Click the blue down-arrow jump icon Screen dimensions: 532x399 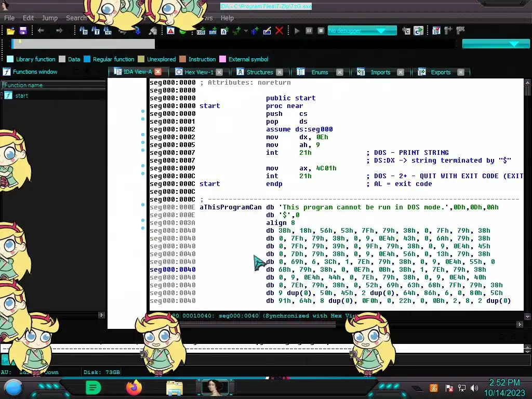coord(137,31)
